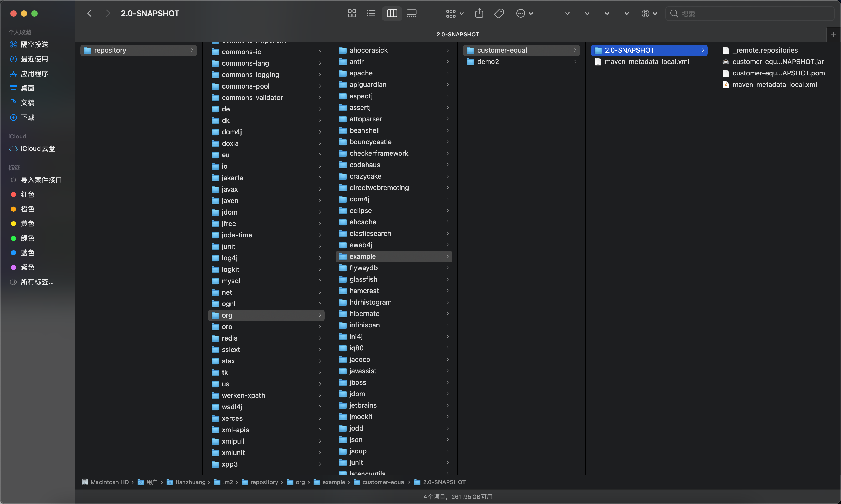The height and width of the screenshot is (504, 841).
Task: Expand the hibernate folder chevron
Action: coord(448,314)
